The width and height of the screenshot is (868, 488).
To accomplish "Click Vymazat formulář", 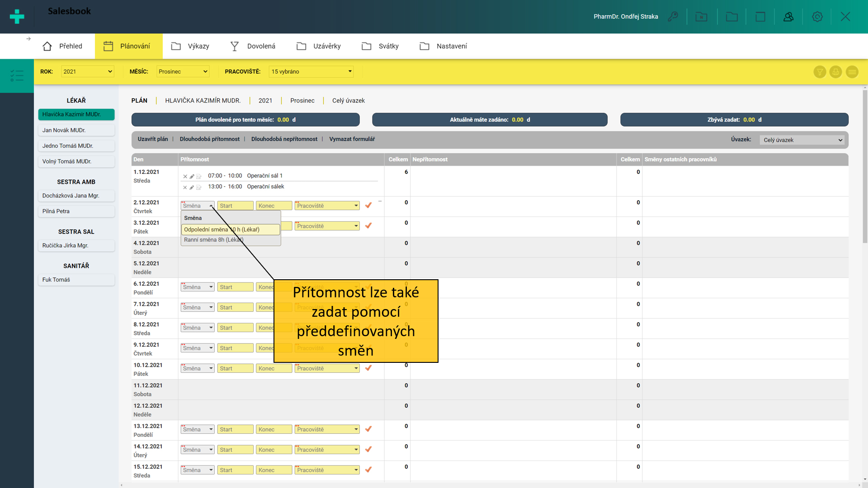I will 352,139.
